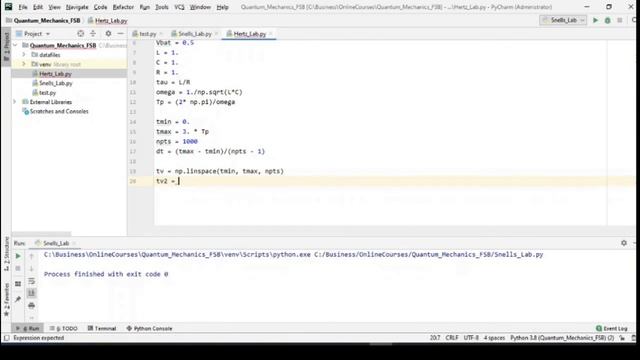Open the Tools menu

[162, 7]
